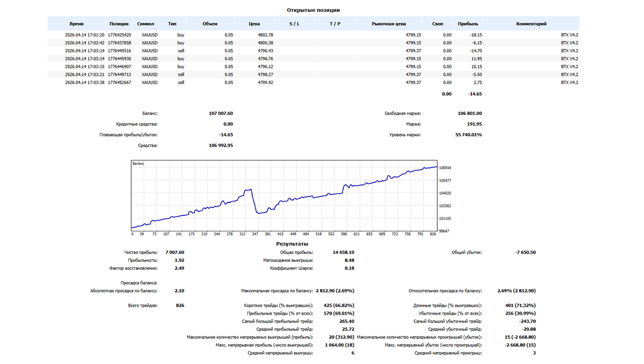The width and height of the screenshot is (644, 364).
Task: Click position number 1776449713
Action: 119,75
